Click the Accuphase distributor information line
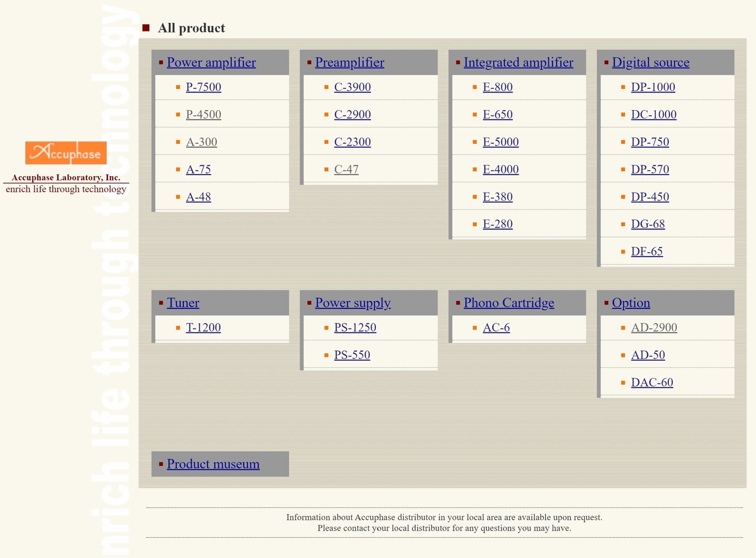 click(444, 517)
